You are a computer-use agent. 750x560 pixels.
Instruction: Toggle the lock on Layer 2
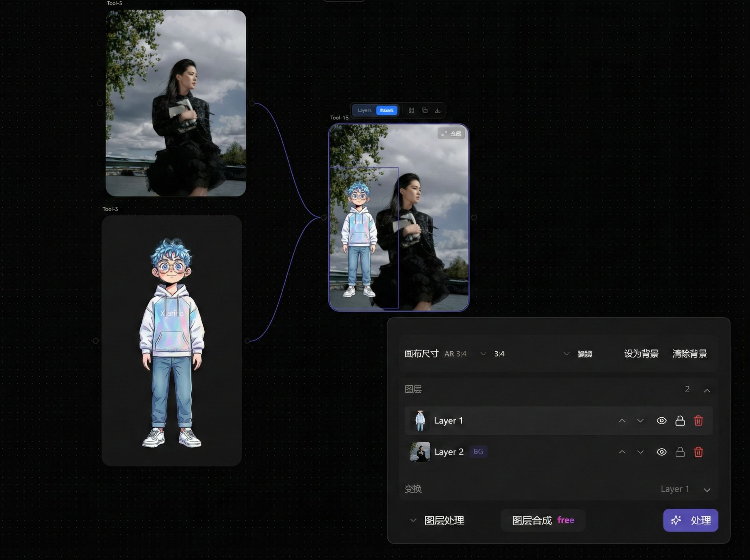point(680,452)
